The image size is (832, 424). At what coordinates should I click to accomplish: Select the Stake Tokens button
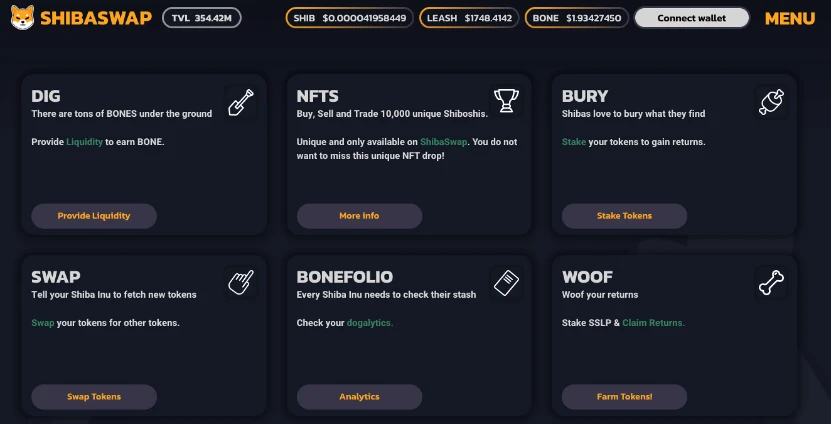click(x=624, y=215)
